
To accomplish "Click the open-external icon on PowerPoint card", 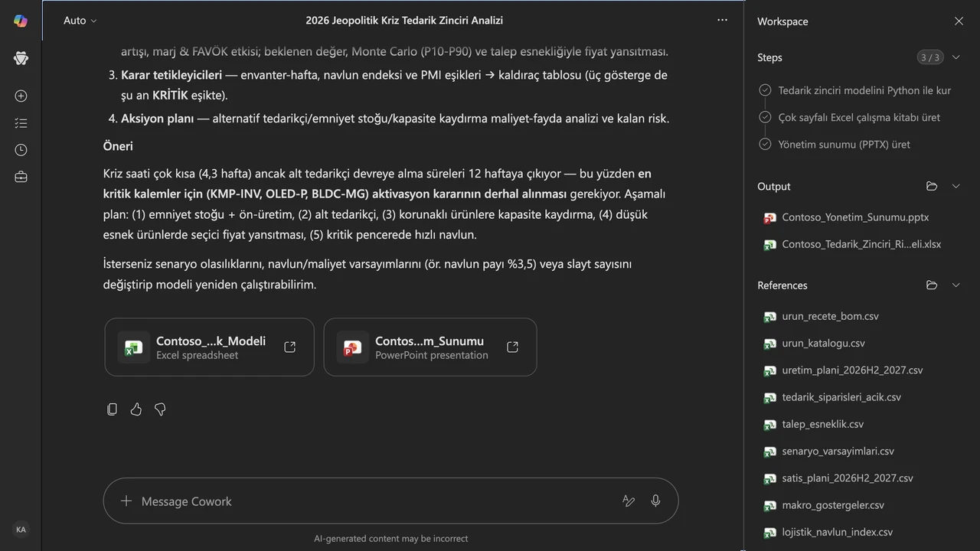I will pos(513,347).
